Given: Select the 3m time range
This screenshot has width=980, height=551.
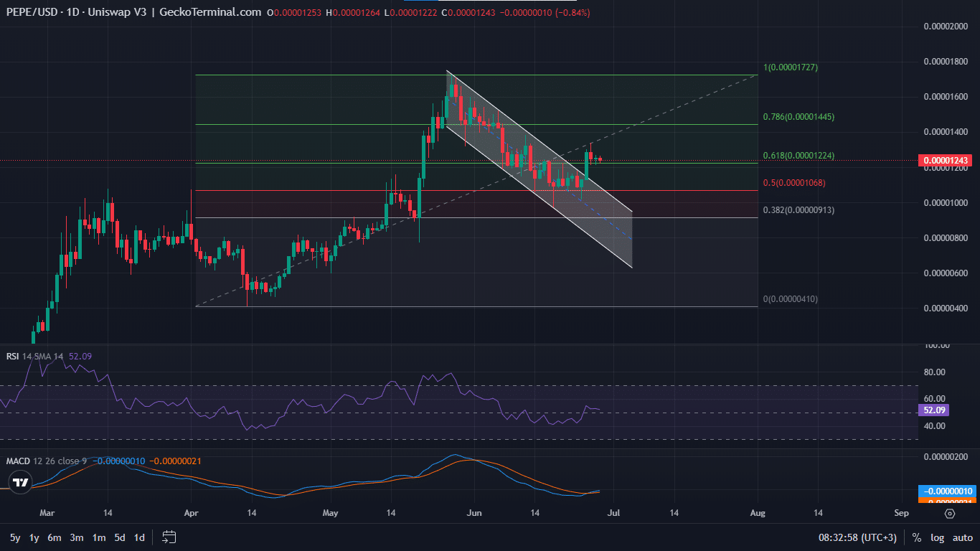Looking at the screenshot, I should pos(77,537).
